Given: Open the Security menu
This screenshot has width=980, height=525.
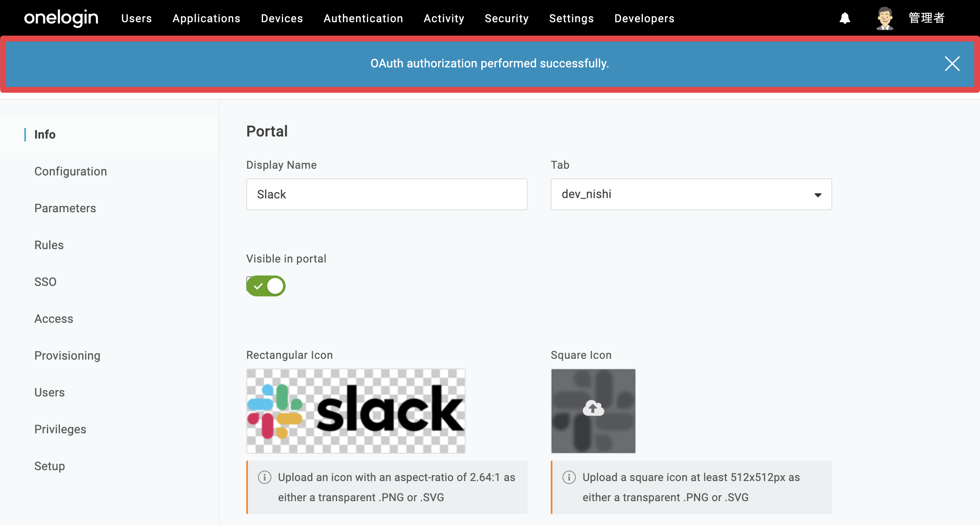Looking at the screenshot, I should (507, 18).
